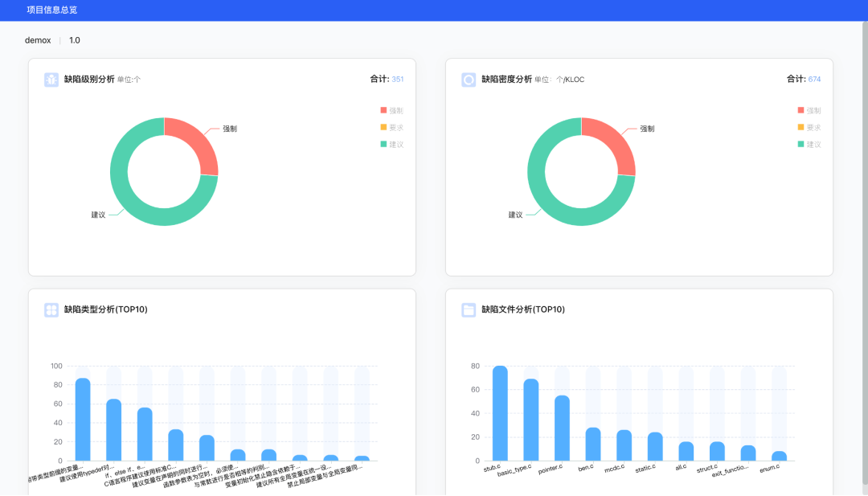
Task: Click the 合计 674 total count
Action: (804, 80)
